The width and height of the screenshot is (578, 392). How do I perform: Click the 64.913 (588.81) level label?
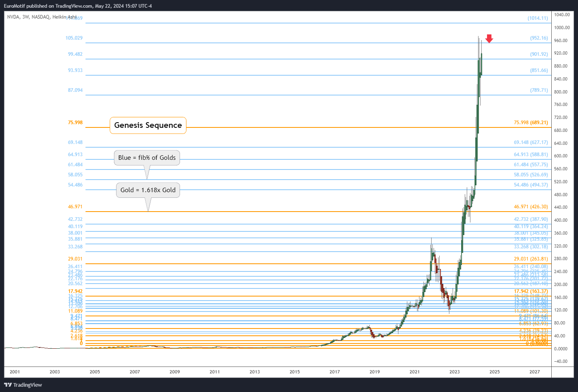tap(531, 155)
